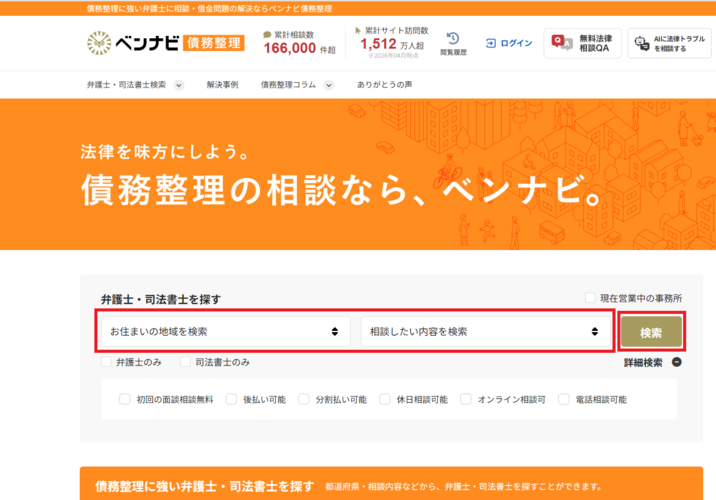Click the ログイン link

[516, 43]
